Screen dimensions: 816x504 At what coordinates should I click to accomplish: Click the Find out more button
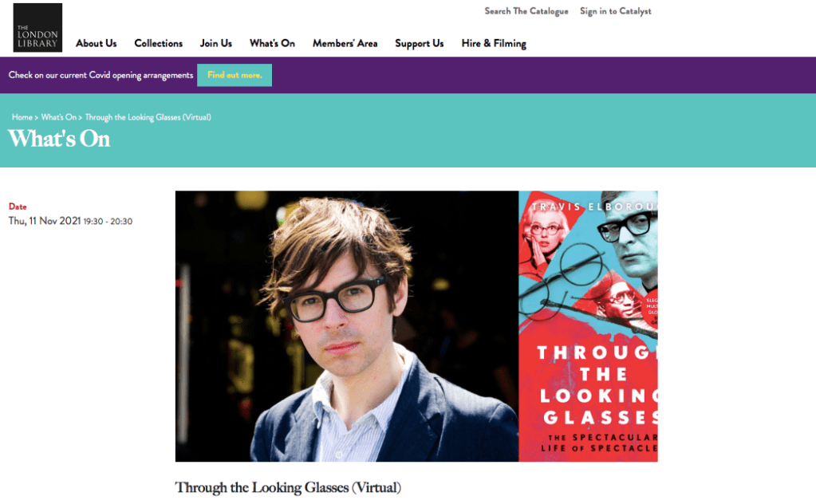(235, 75)
